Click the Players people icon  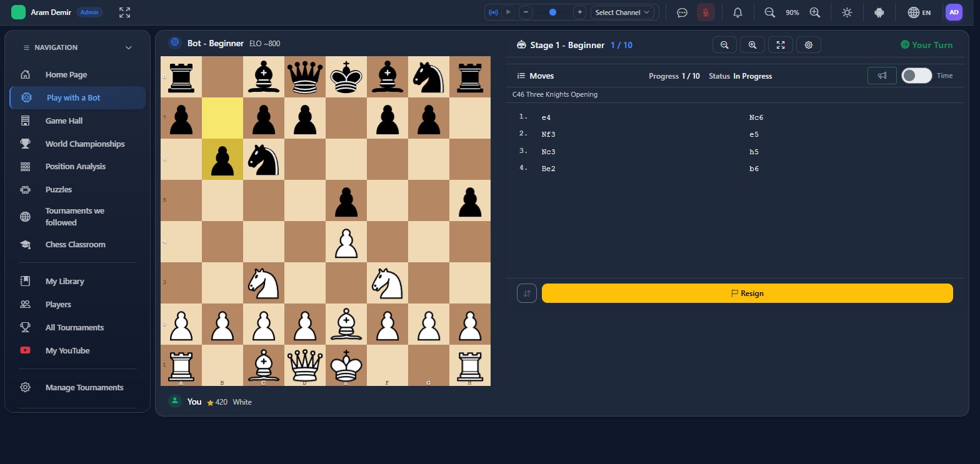26,305
